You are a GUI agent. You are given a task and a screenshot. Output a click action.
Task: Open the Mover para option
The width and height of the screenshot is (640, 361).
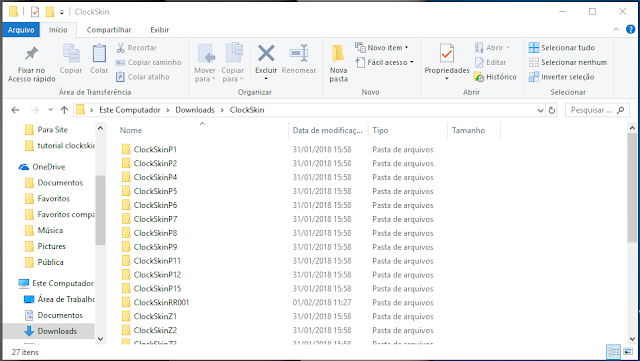pos(205,63)
